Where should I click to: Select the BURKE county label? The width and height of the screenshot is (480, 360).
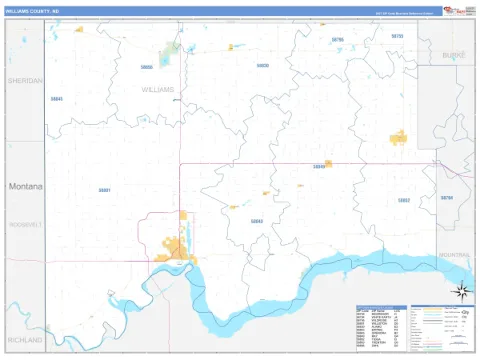[x=454, y=55]
